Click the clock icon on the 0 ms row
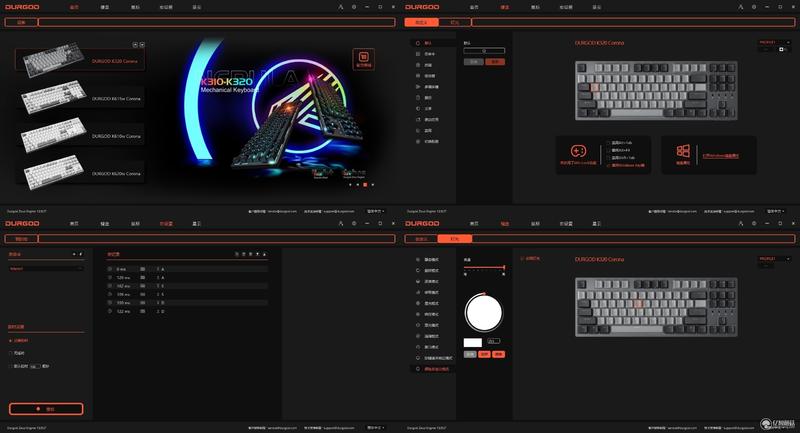Screen dimensions: 800x433 [110, 269]
